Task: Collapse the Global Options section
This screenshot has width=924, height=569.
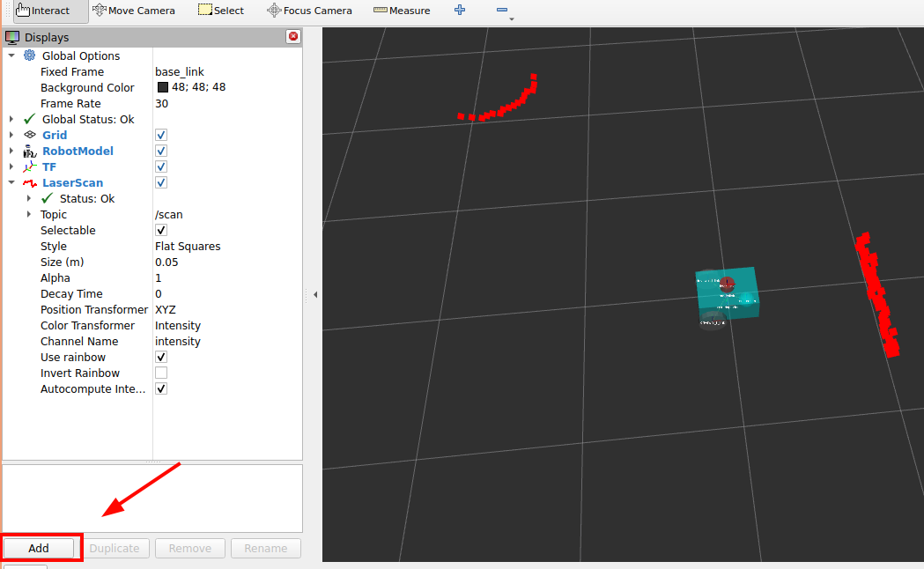Action: pos(11,56)
